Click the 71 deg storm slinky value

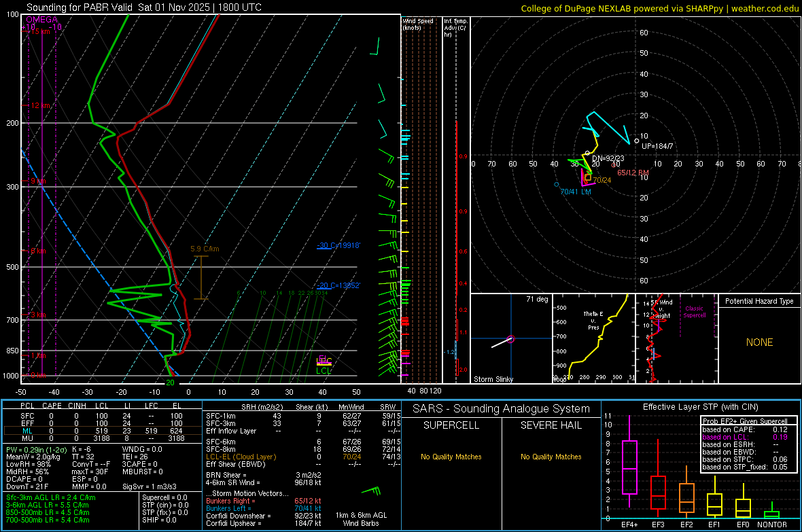(537, 299)
